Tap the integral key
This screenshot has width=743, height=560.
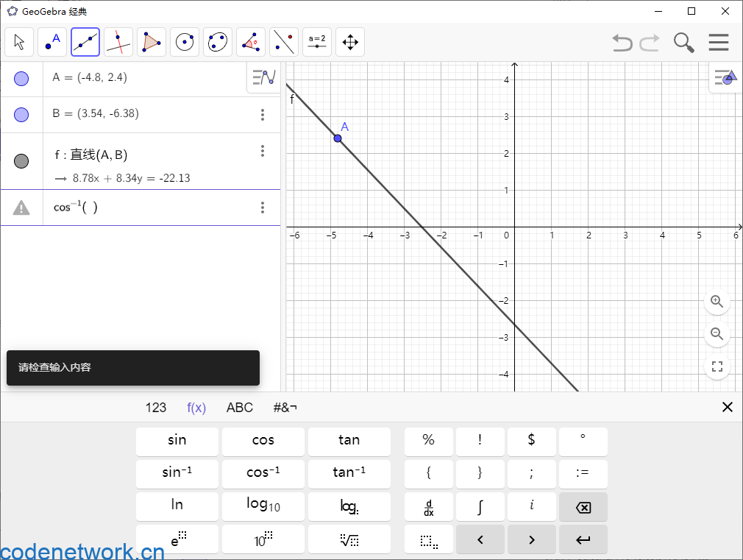[x=480, y=506]
